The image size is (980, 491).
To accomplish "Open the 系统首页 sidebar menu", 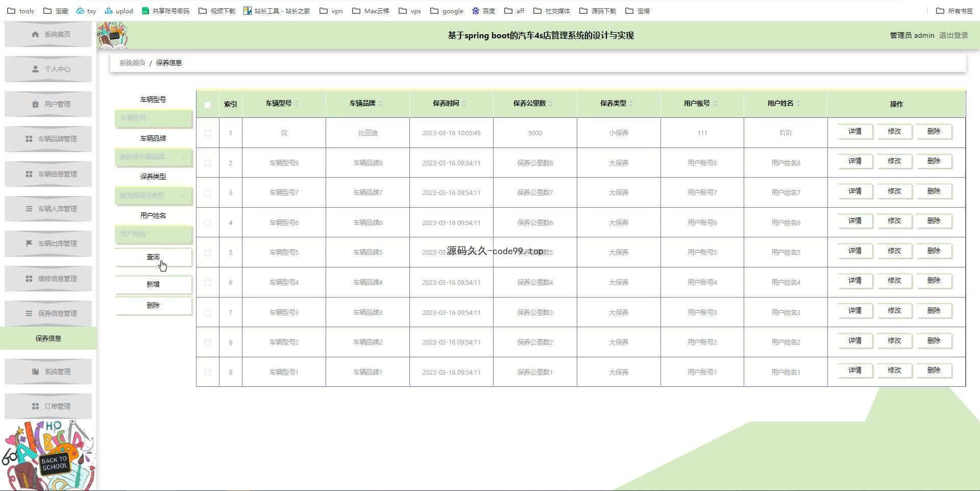I will [x=48, y=34].
